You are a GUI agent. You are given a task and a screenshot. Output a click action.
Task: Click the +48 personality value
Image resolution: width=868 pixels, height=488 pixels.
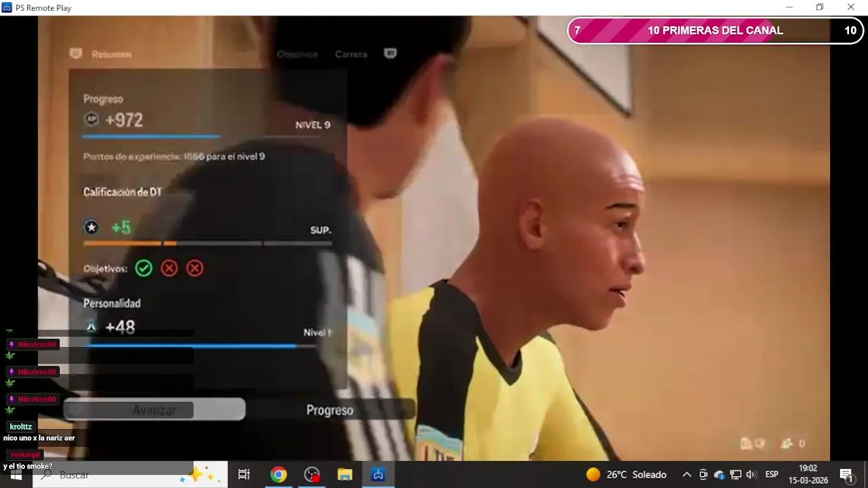pyautogui.click(x=120, y=327)
